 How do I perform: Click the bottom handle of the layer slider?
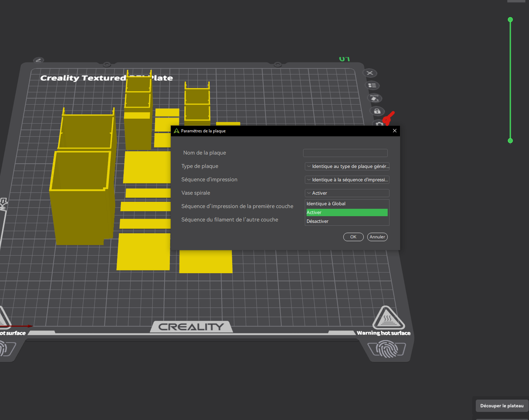(x=510, y=141)
